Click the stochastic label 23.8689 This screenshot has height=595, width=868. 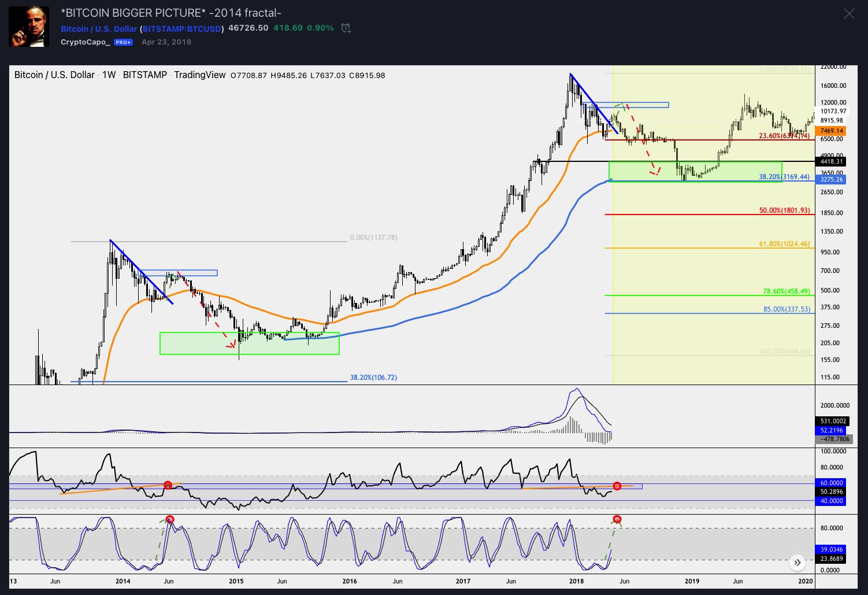831,559
